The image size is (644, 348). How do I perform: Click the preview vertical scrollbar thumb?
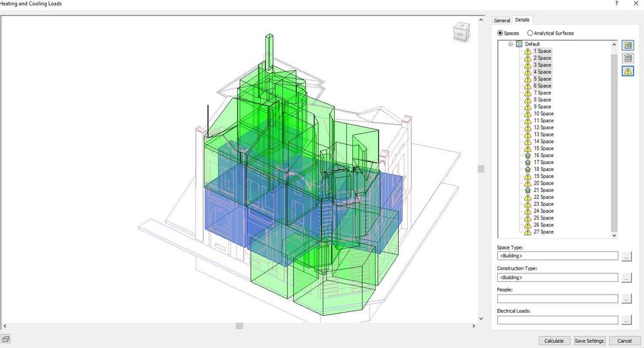point(481,169)
